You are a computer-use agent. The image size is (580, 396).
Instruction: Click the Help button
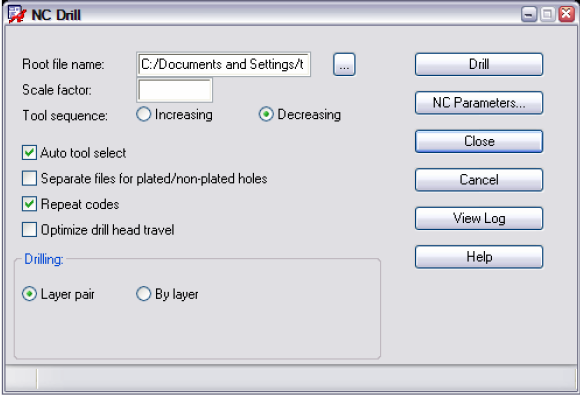[479, 257]
